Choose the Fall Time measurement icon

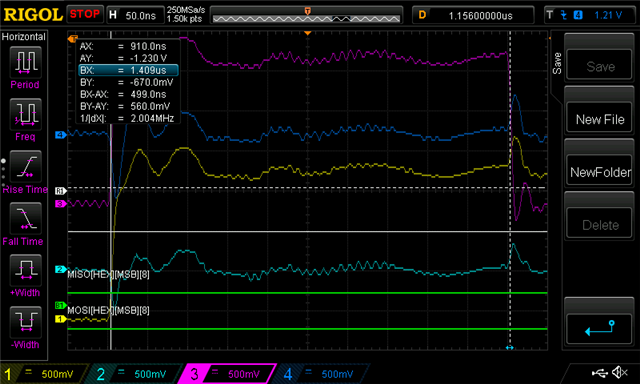25,218
